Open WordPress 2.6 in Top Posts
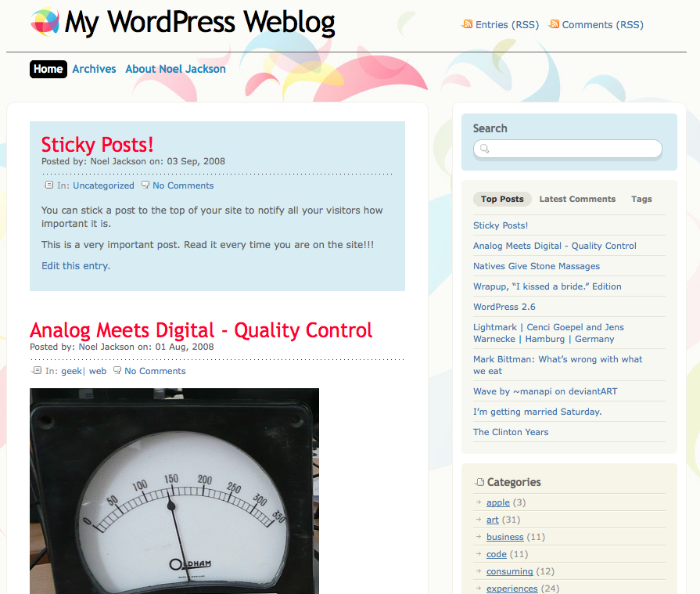This screenshot has height=594, width=700. (504, 307)
